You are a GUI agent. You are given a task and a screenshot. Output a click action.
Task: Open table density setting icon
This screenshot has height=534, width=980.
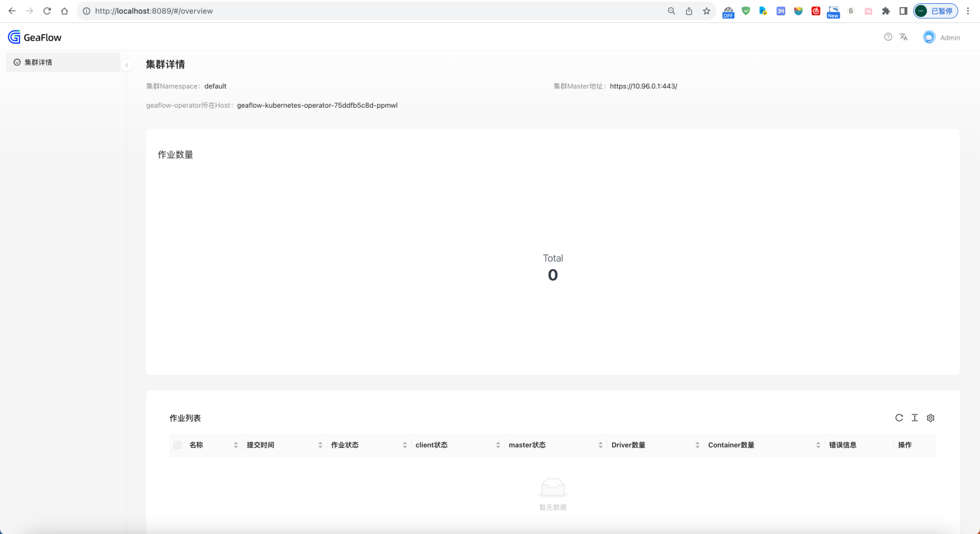coord(915,418)
